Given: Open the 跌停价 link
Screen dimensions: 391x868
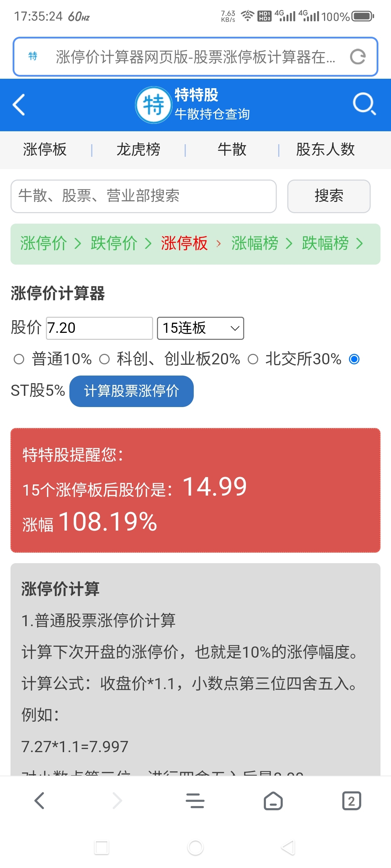Looking at the screenshot, I should pos(114,244).
